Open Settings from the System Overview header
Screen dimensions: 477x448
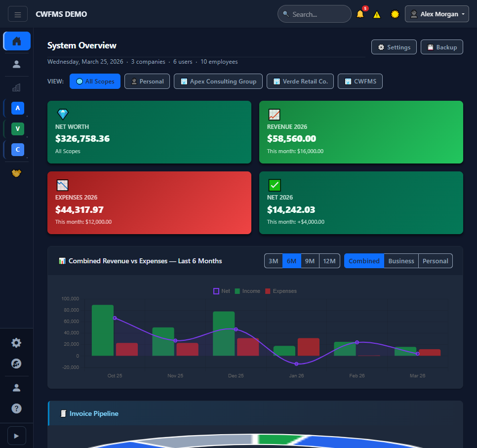(394, 47)
